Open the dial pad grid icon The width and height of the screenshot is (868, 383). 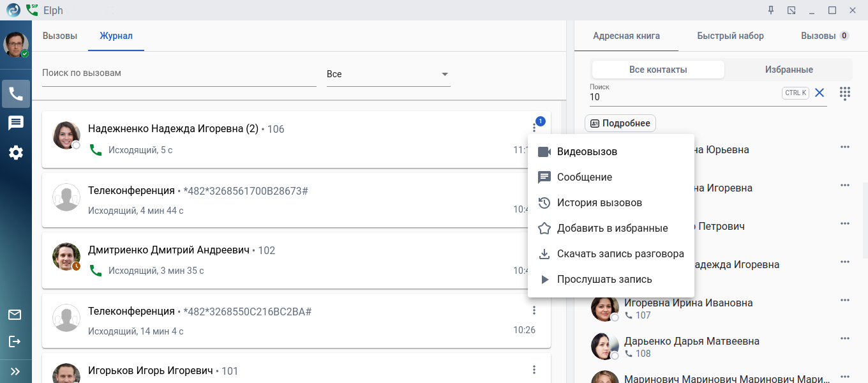coord(845,93)
